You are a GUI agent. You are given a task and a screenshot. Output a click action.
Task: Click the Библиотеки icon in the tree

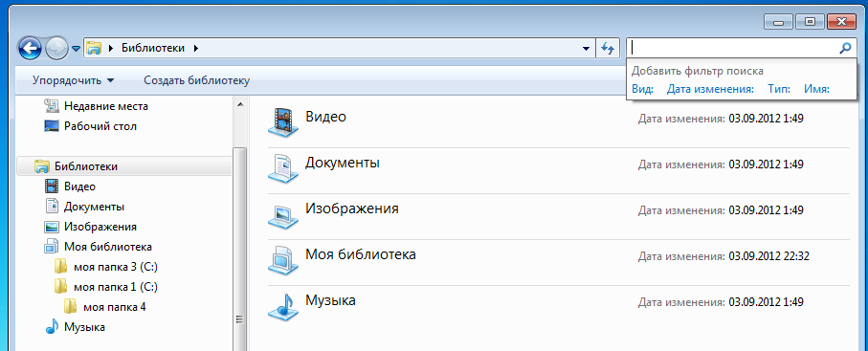pos(42,166)
